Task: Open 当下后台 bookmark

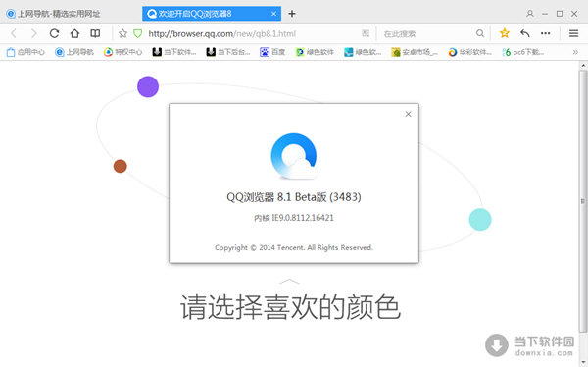Action: [228, 52]
